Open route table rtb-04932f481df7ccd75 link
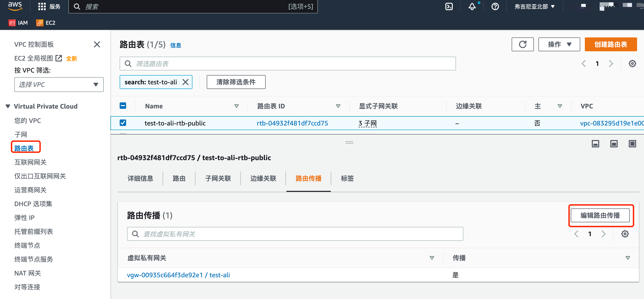This screenshot has height=299, width=644. click(292, 123)
